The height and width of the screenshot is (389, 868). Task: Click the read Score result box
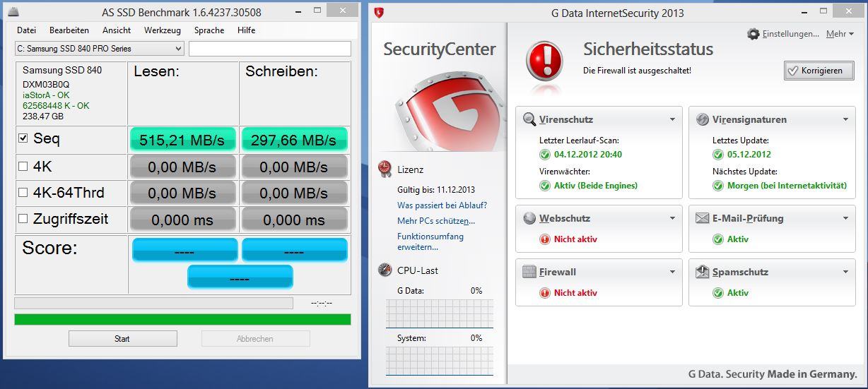click(184, 250)
